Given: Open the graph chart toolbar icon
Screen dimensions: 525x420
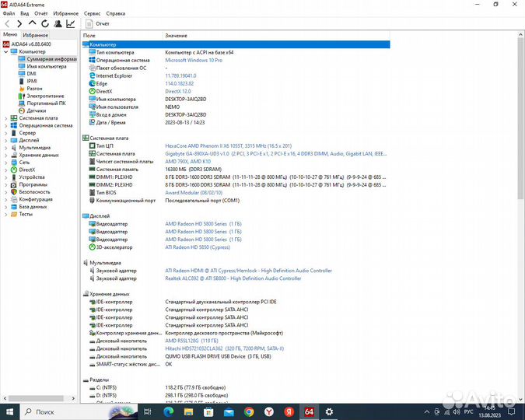Looking at the screenshot, I should click(x=71, y=24).
